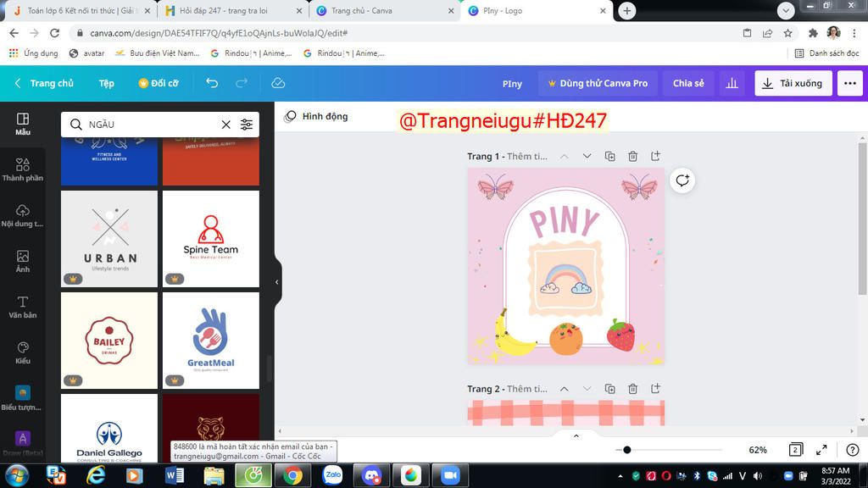Open the more options three-dot menu

[850, 83]
